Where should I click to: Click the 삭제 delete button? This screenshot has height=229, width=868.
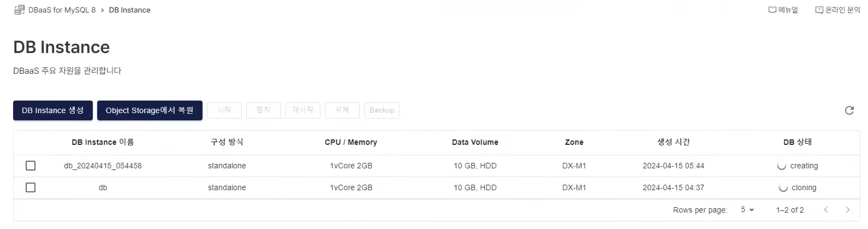click(342, 110)
